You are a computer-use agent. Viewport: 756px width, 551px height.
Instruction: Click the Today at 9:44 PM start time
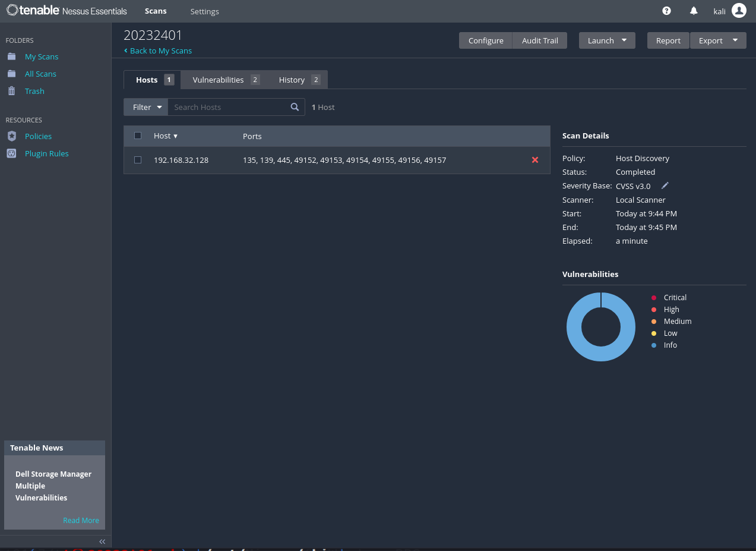(x=646, y=213)
